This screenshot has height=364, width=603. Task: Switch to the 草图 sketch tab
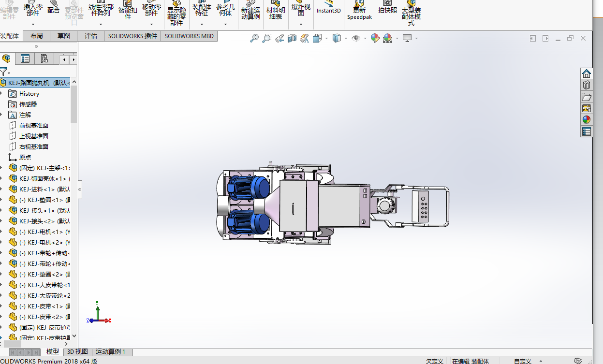click(64, 36)
